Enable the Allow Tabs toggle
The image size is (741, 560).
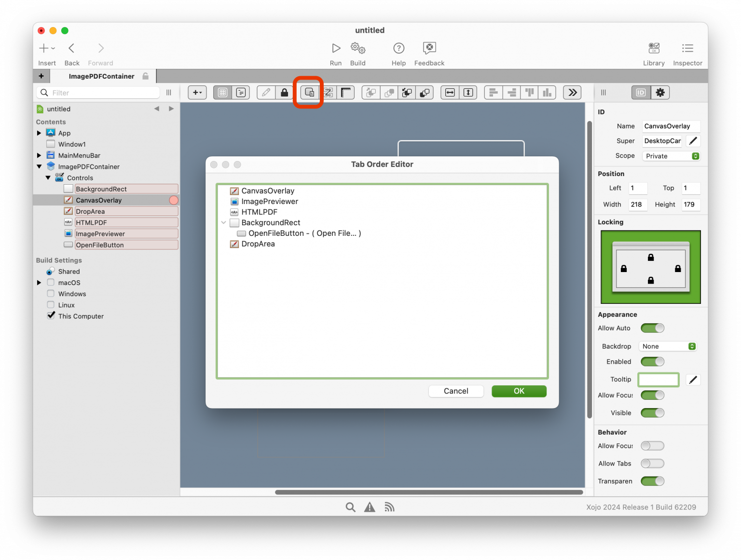(652, 463)
